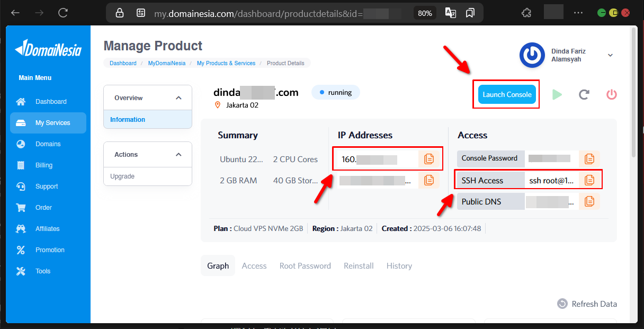Click the 80% zoom level indicator

(x=425, y=13)
